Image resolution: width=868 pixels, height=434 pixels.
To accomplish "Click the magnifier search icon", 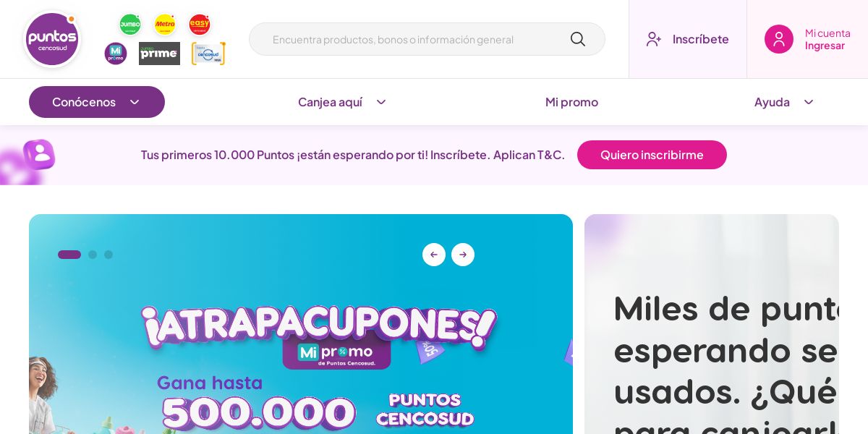I will 577,39.
